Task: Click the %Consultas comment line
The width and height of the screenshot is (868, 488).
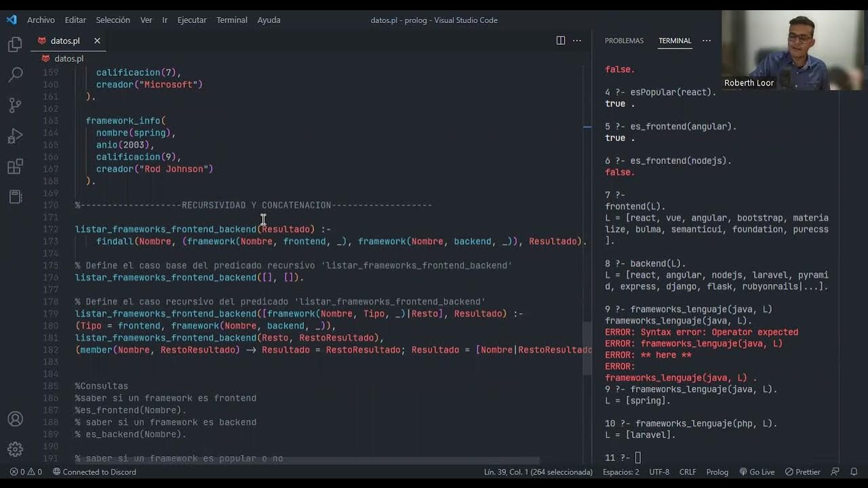Action: coord(102,386)
